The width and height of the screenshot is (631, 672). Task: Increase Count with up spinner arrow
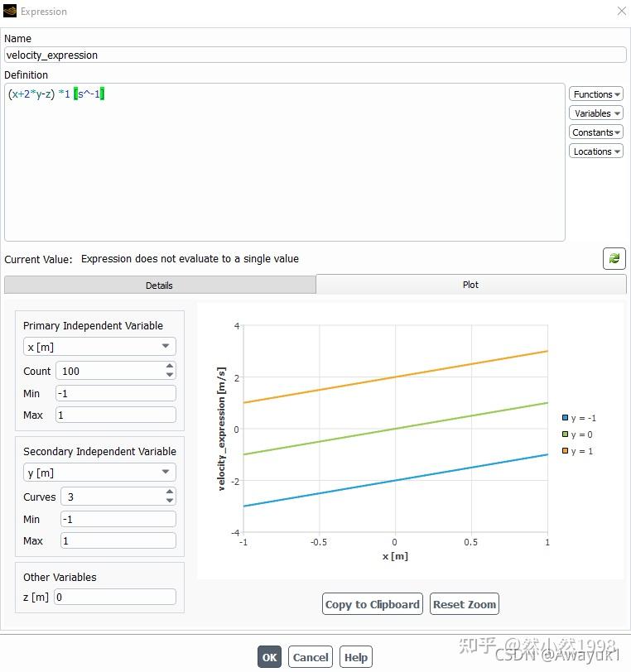pyautogui.click(x=170, y=366)
